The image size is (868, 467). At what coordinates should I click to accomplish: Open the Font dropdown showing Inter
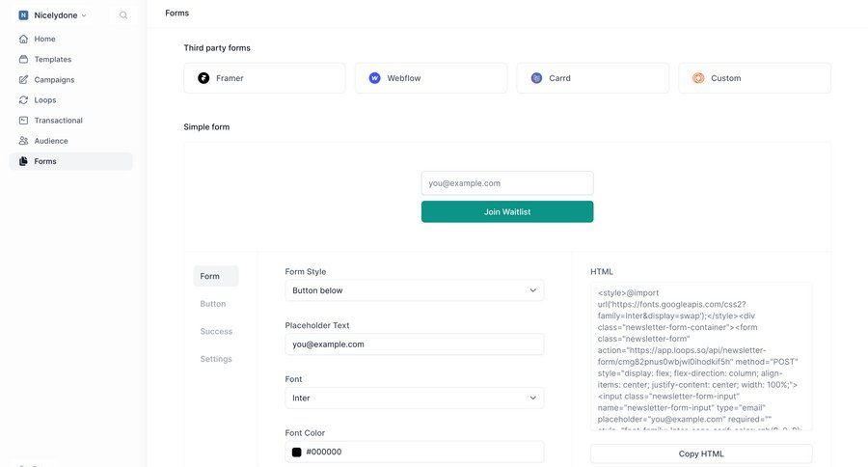pyautogui.click(x=414, y=398)
